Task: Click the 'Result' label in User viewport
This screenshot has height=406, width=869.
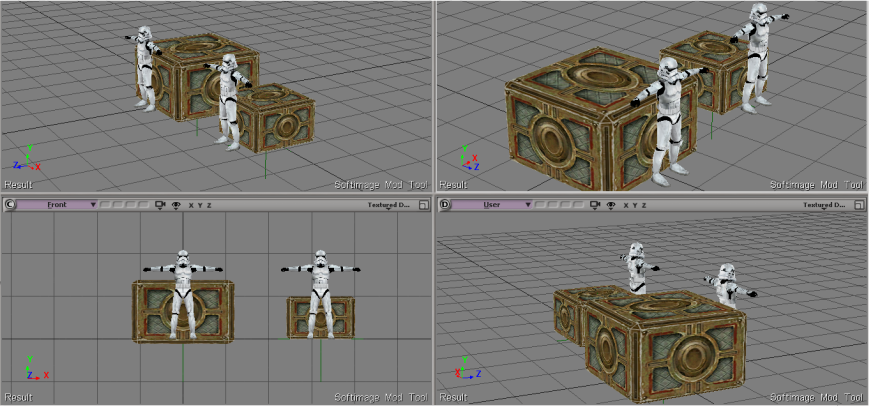Action: [453, 397]
